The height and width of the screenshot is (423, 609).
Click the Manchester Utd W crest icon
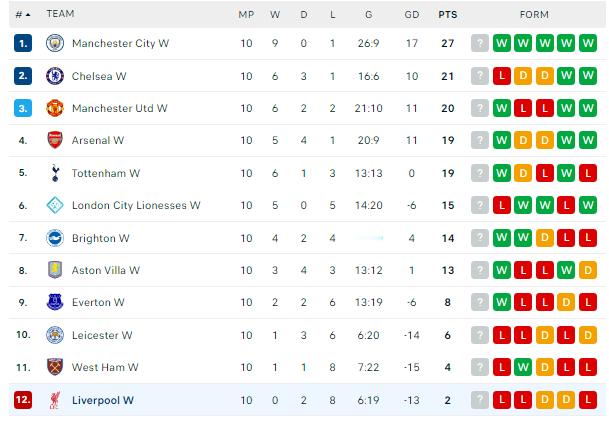click(55, 109)
